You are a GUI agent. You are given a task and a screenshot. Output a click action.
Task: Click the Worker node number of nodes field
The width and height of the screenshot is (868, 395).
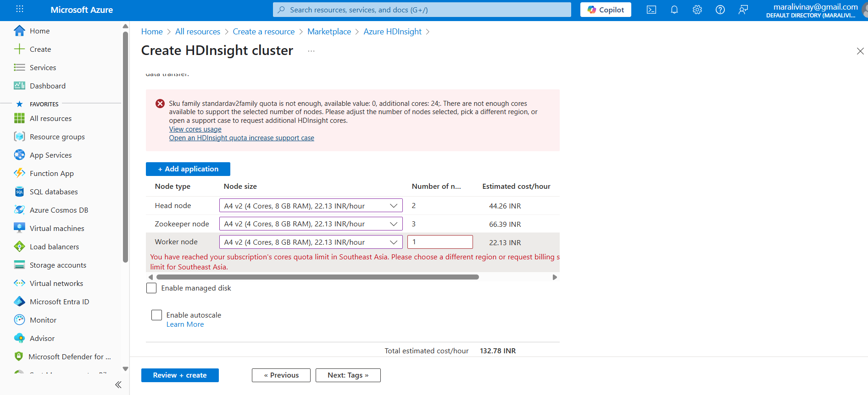click(x=440, y=242)
